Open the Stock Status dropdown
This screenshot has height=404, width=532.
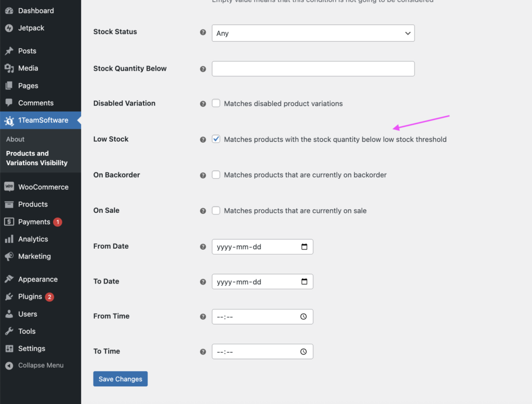(313, 33)
